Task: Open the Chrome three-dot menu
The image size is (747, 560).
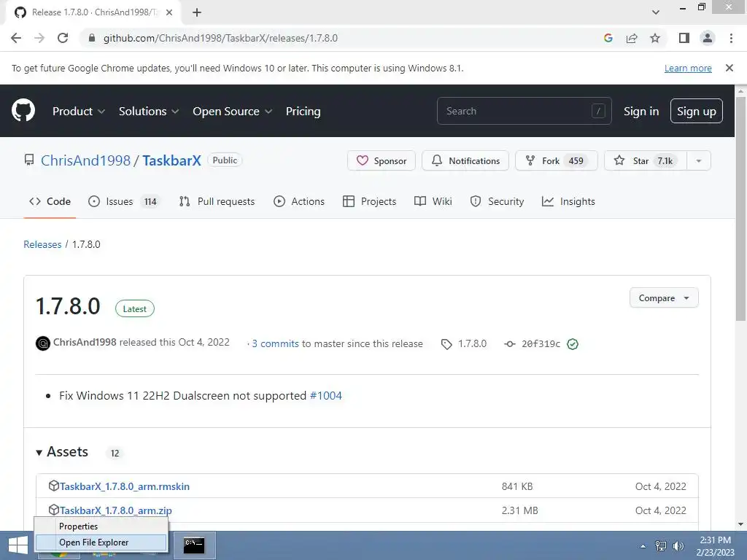Action: pyautogui.click(x=731, y=38)
